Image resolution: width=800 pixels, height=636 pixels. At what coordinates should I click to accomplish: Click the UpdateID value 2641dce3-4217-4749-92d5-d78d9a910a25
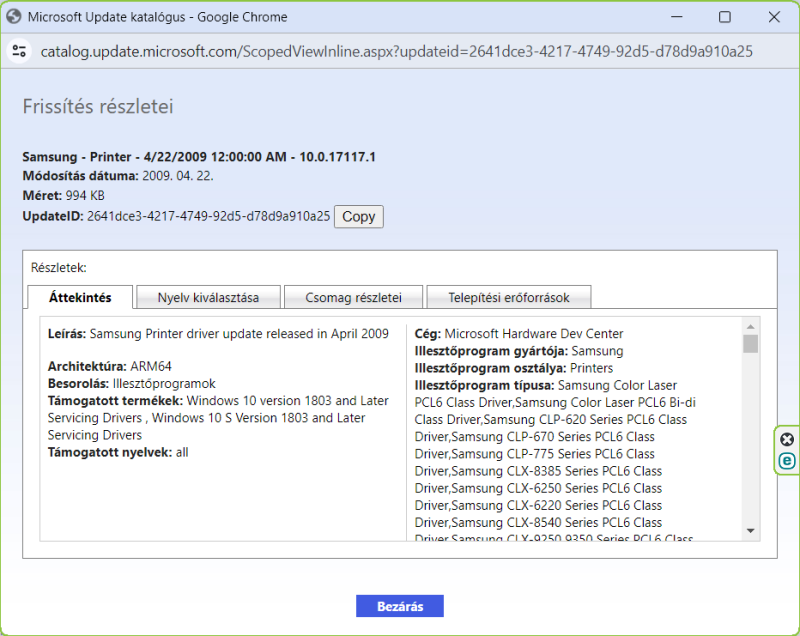[x=208, y=216]
